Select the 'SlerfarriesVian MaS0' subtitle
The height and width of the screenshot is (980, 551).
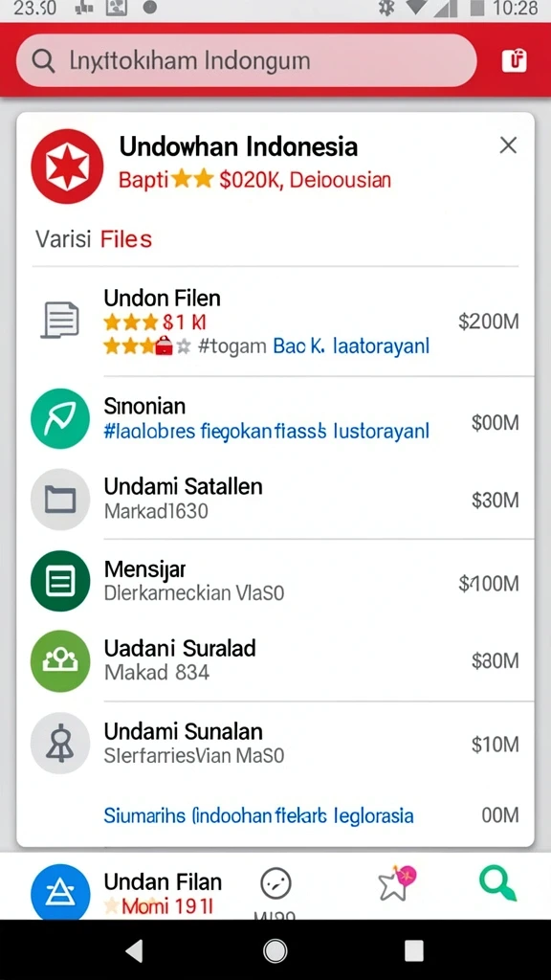pos(193,756)
